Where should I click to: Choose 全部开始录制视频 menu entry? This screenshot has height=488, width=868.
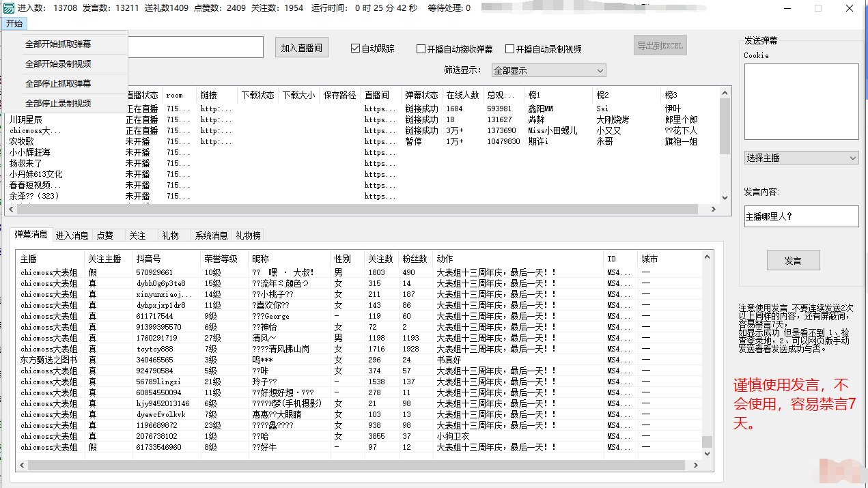pos(58,64)
